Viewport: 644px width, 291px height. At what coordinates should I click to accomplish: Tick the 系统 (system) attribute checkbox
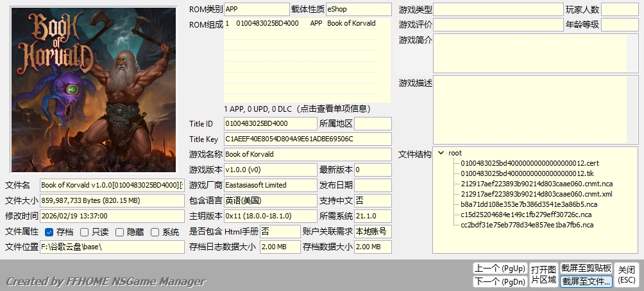[155, 232]
